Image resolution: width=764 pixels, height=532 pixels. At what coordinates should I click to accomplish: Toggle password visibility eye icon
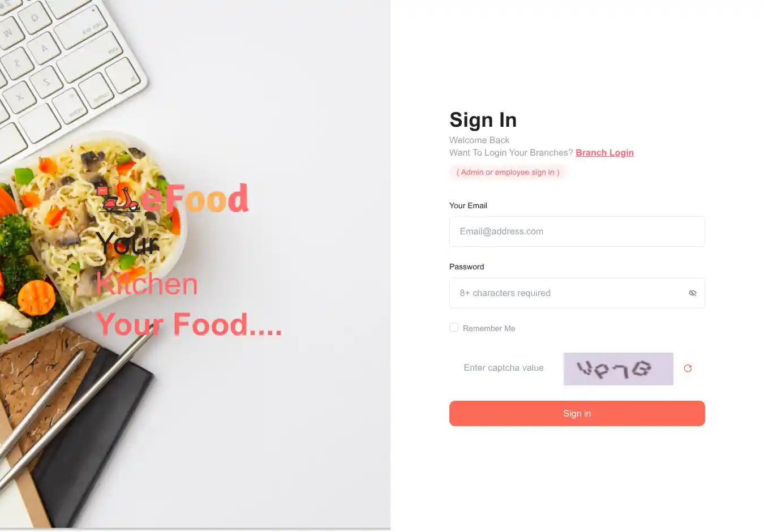(x=692, y=293)
